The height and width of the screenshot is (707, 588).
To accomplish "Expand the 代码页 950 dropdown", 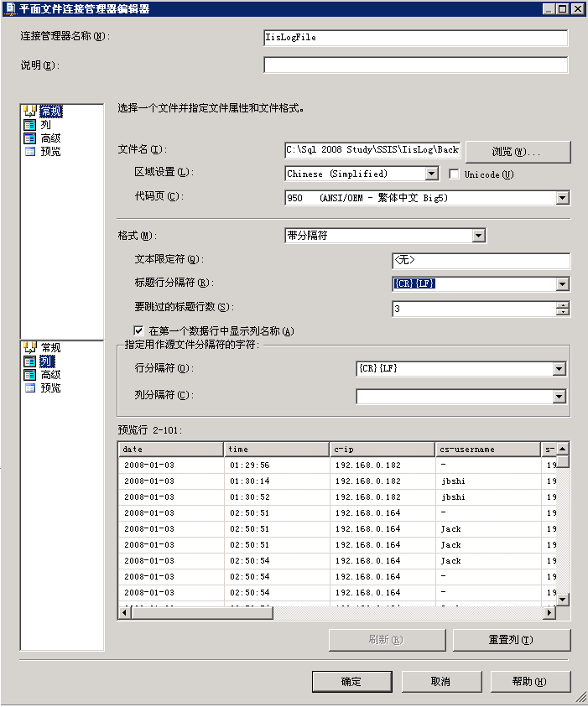I will (562, 197).
